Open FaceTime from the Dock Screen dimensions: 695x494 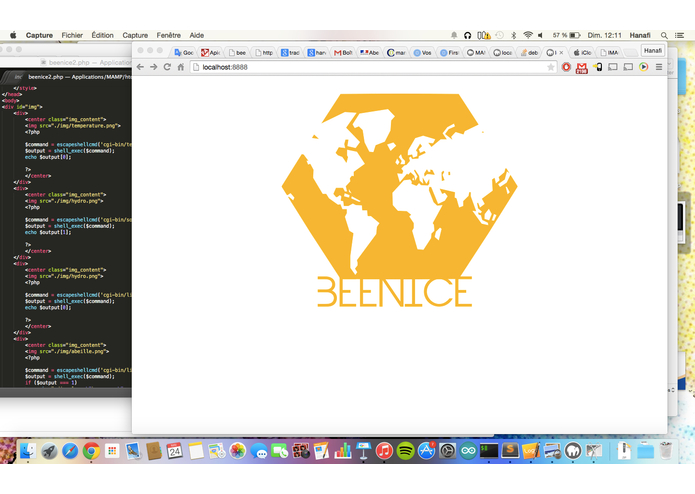[x=280, y=451]
